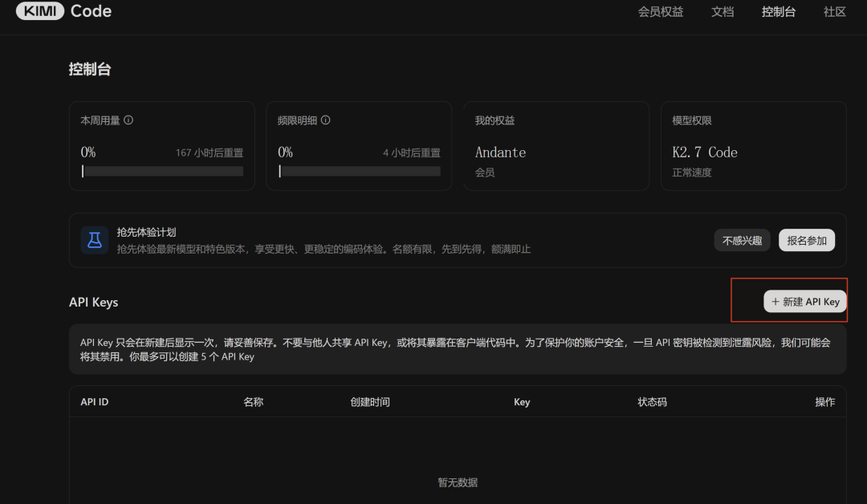This screenshot has height=504, width=867.
Task: Click the API Key safety notice text
Action: [x=455, y=349]
